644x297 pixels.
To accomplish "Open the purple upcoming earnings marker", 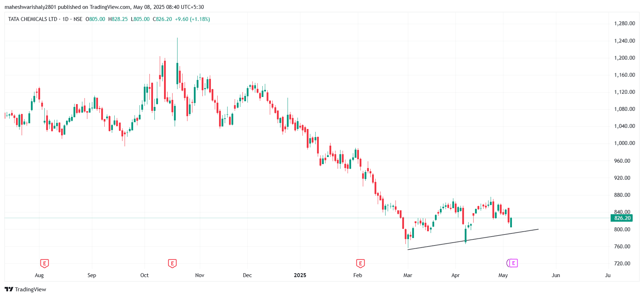I will [x=513, y=263].
